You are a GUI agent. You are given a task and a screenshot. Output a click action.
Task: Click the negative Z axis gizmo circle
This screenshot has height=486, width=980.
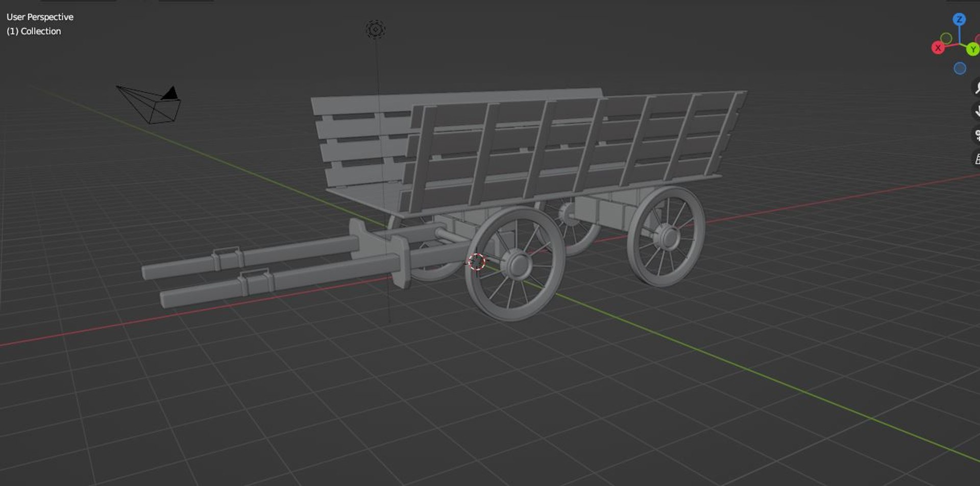(x=960, y=68)
